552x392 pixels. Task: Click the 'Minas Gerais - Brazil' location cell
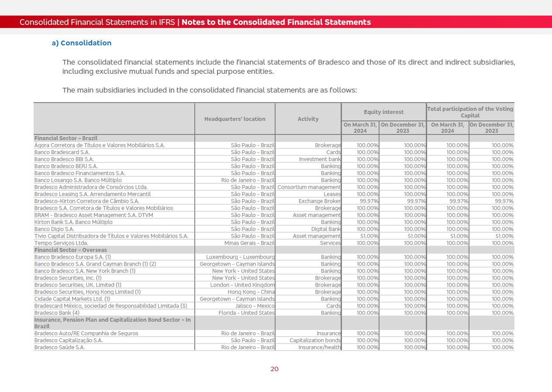click(x=249, y=243)
